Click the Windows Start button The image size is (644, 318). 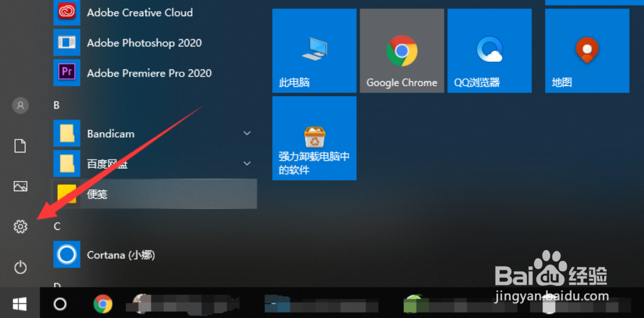point(20,304)
